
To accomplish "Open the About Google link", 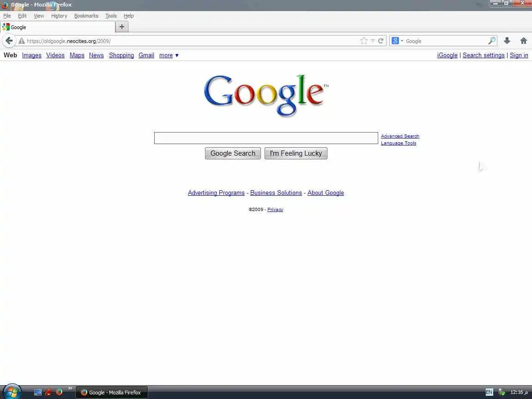I will pos(326,193).
